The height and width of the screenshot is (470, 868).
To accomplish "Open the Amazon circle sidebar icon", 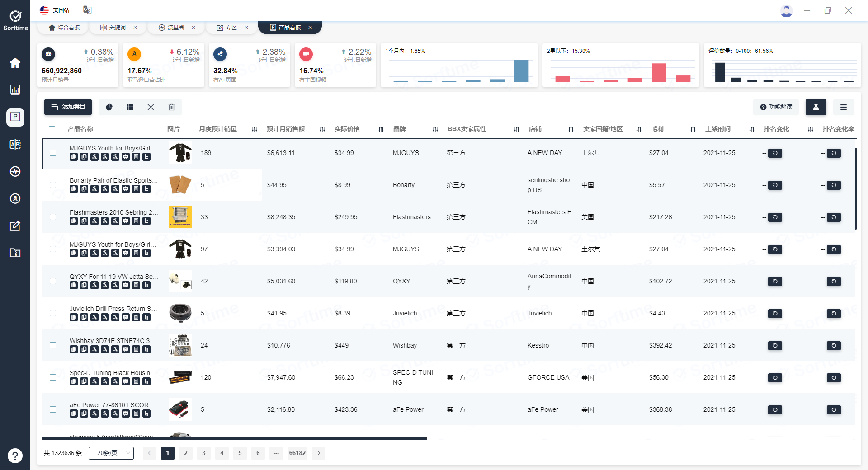I will (15, 198).
